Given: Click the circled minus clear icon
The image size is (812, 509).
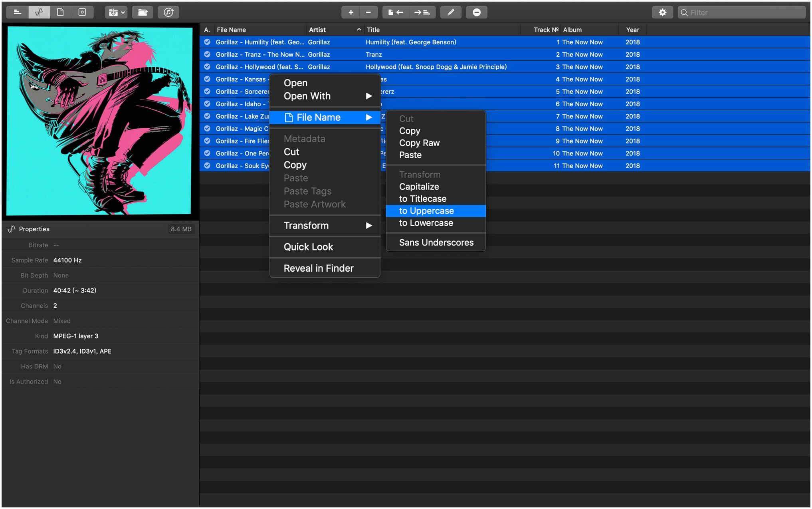Looking at the screenshot, I should [x=477, y=12].
